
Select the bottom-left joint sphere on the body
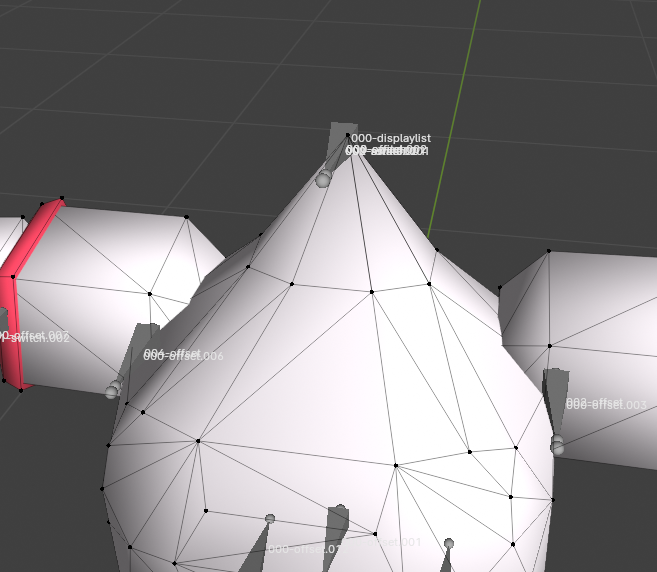pos(269,519)
